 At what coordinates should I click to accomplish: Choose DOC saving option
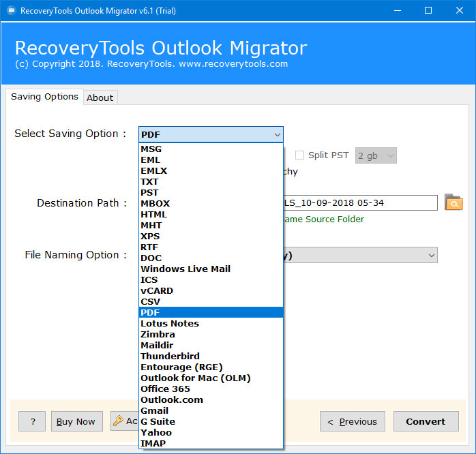(x=211, y=258)
